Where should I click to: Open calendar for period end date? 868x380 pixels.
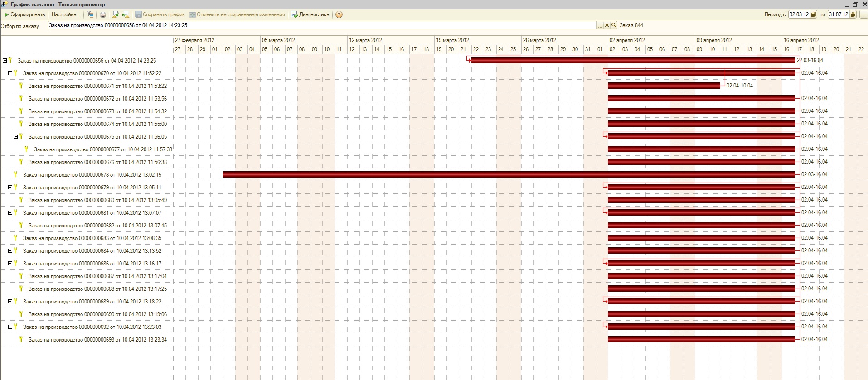[x=853, y=14]
